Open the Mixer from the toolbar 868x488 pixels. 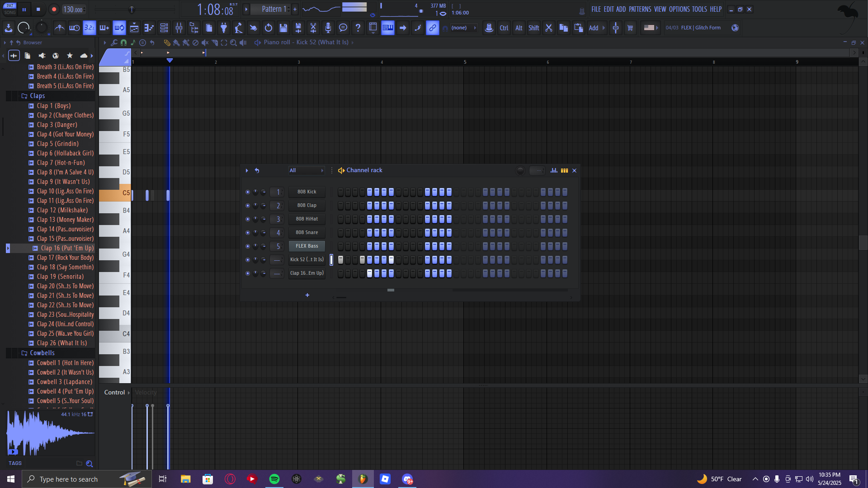click(179, 28)
